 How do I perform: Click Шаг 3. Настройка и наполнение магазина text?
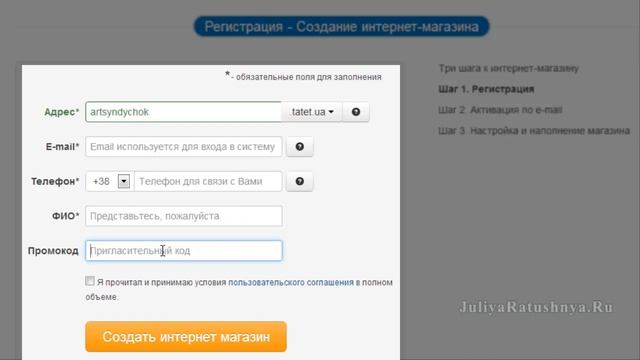pyautogui.click(x=534, y=131)
